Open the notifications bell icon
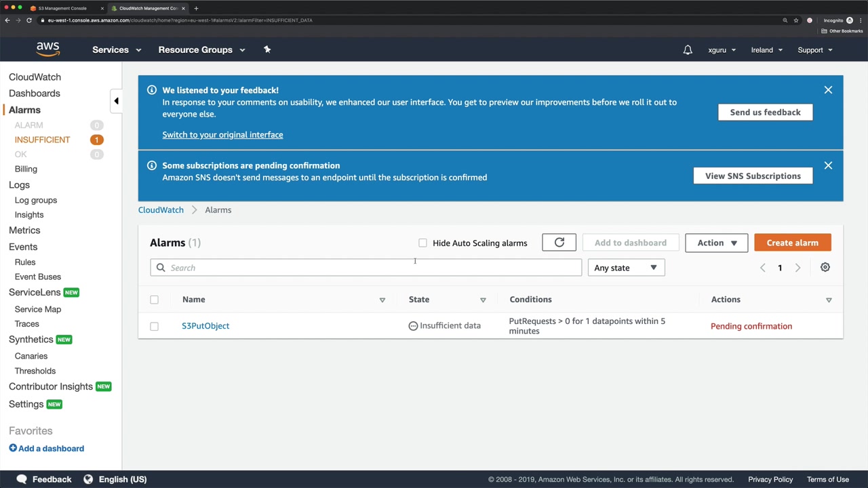This screenshot has width=868, height=488. (688, 50)
